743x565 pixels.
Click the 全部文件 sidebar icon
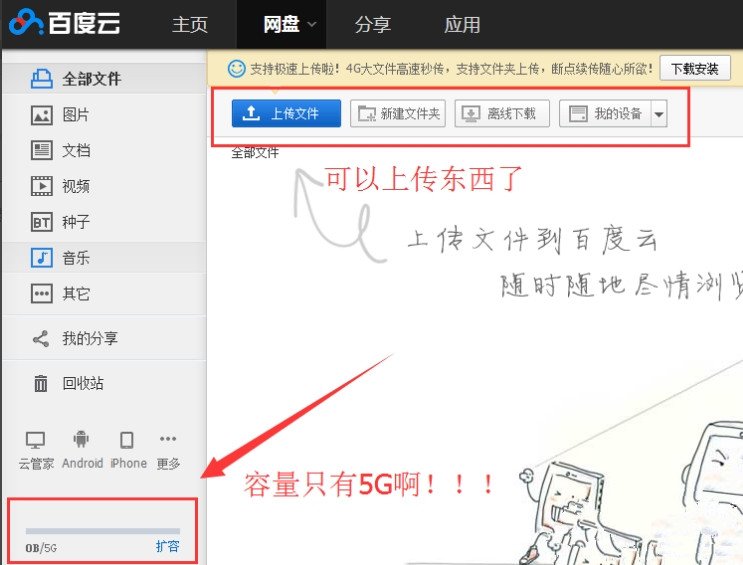(42, 79)
